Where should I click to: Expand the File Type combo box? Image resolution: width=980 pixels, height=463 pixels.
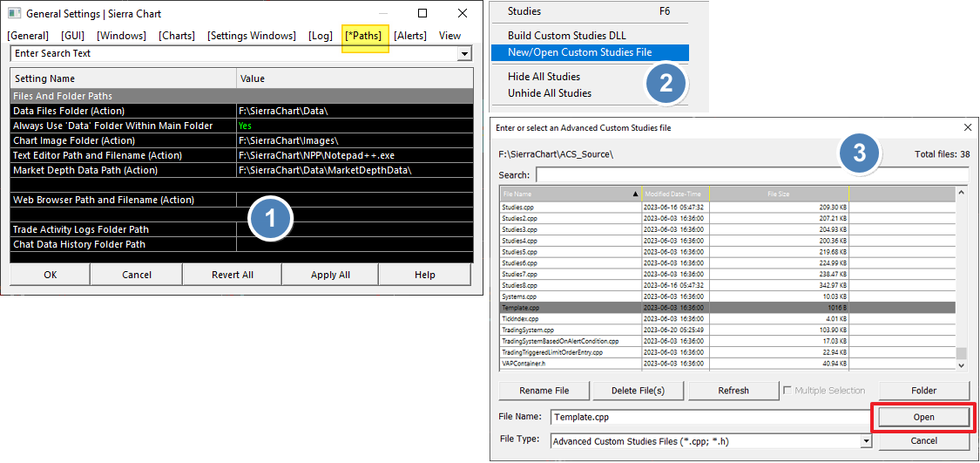(866, 441)
